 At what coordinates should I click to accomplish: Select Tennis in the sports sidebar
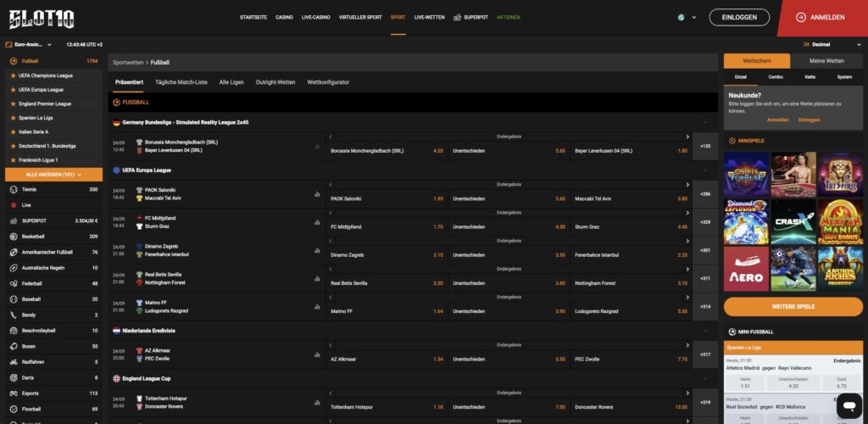pyautogui.click(x=53, y=189)
